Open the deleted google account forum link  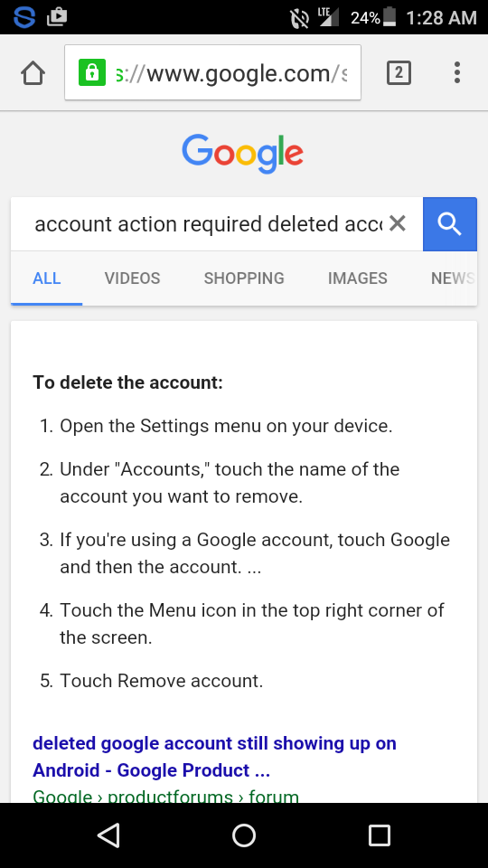(215, 756)
